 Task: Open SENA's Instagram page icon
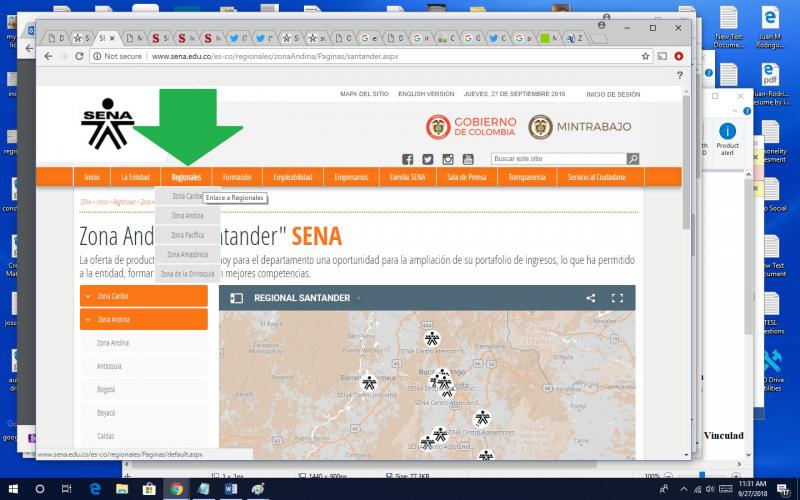pos(448,159)
